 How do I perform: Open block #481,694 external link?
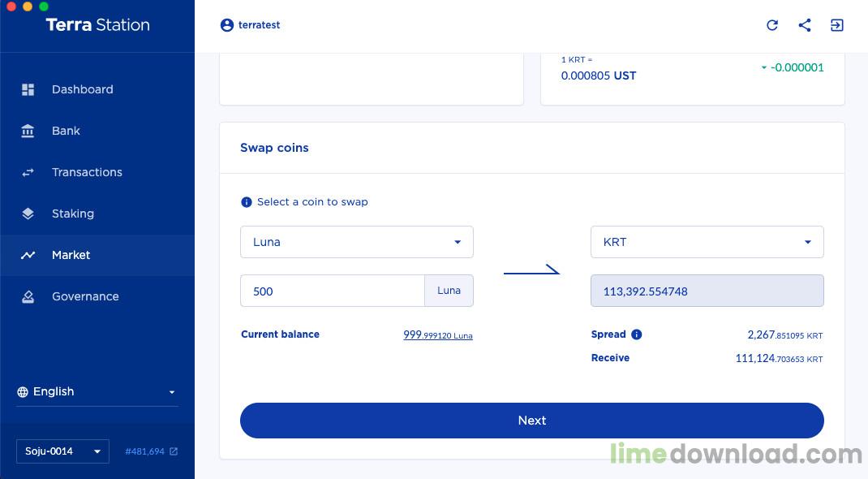pos(151,451)
